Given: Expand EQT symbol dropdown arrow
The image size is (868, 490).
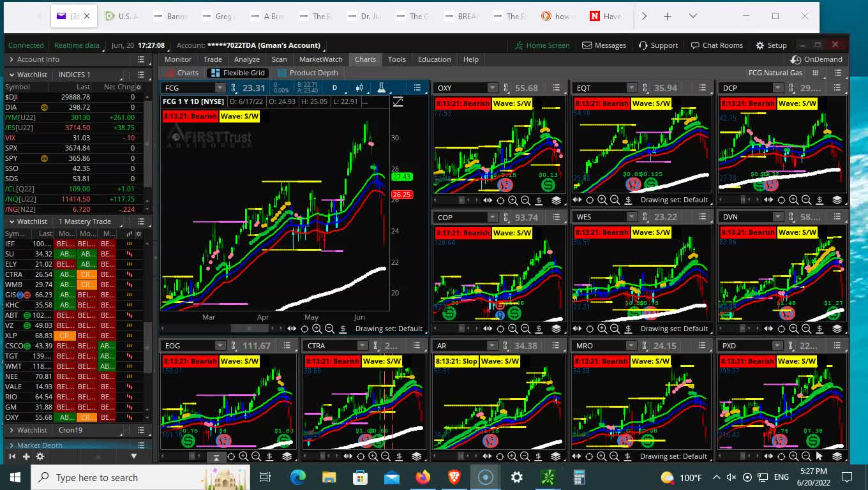Looking at the screenshot, I should pyautogui.click(x=631, y=87).
